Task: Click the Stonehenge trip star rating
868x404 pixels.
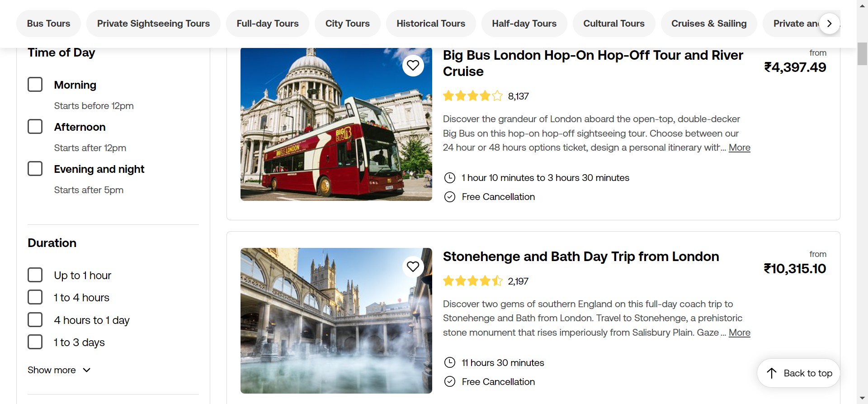Action: pyautogui.click(x=472, y=281)
